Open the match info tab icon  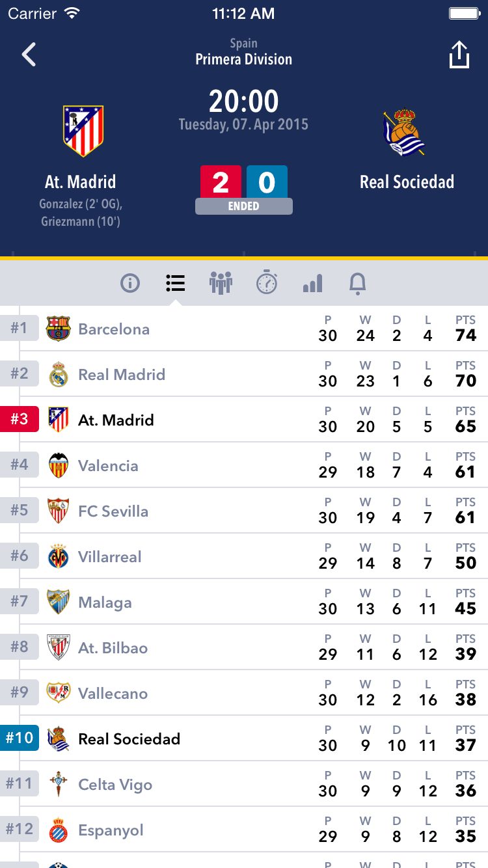click(x=130, y=283)
